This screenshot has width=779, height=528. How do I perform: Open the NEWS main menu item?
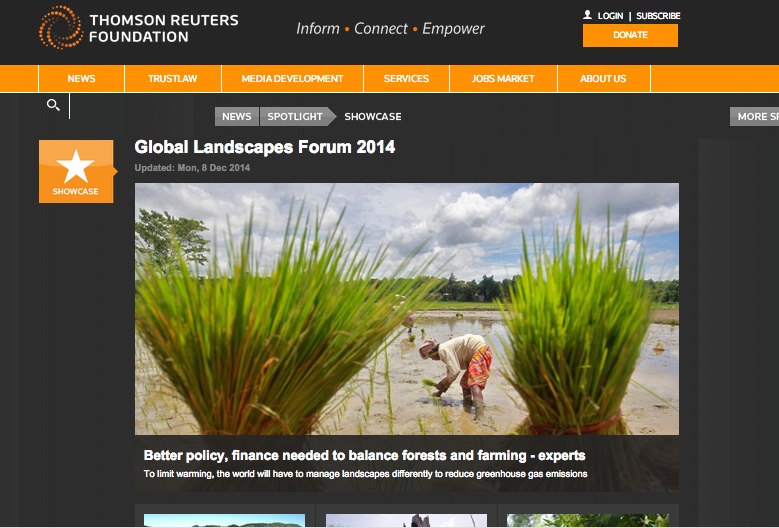[x=81, y=78]
